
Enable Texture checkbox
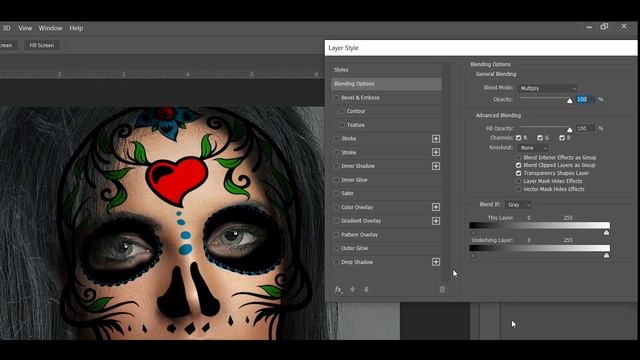tap(342, 125)
